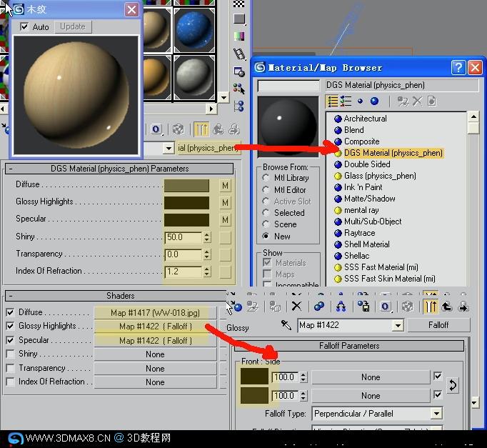Click the Go to Parent icon
487x448 pixels.
[446, 307]
